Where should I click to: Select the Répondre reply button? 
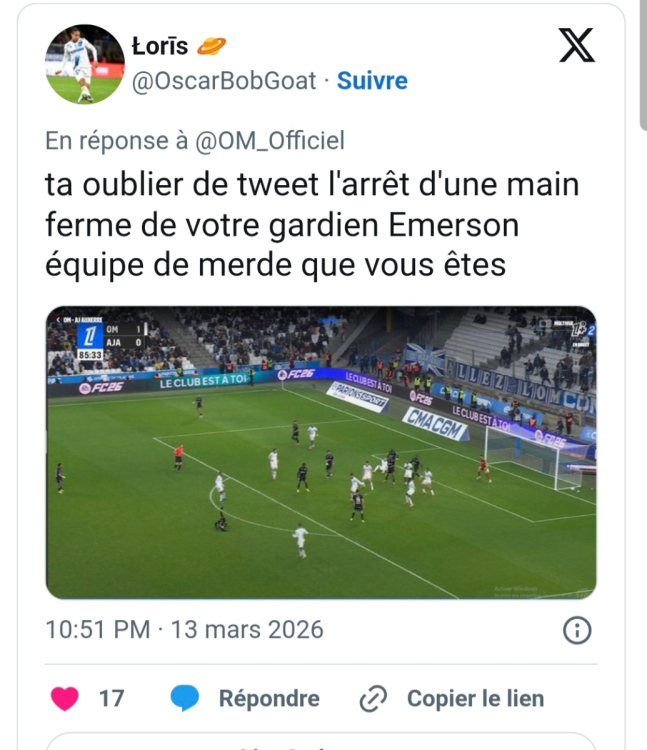[x=269, y=699]
